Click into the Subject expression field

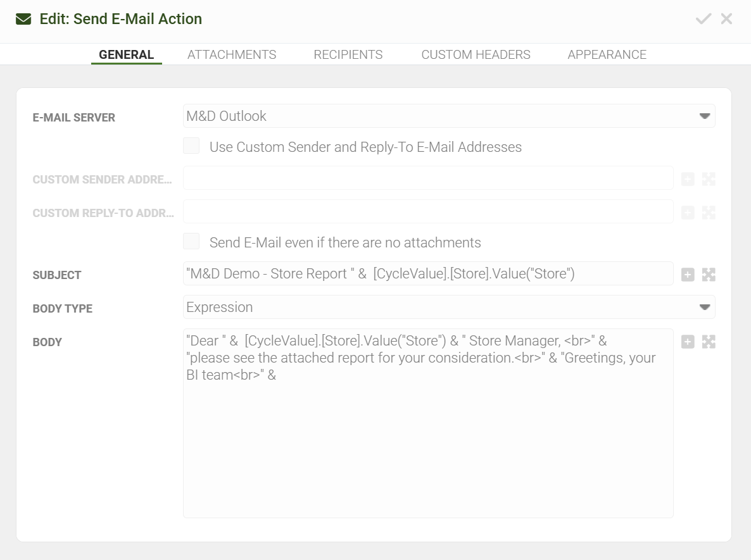(x=427, y=274)
